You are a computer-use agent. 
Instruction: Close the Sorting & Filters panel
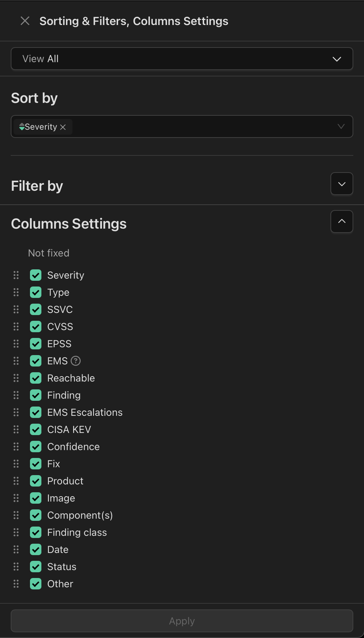[x=25, y=21]
